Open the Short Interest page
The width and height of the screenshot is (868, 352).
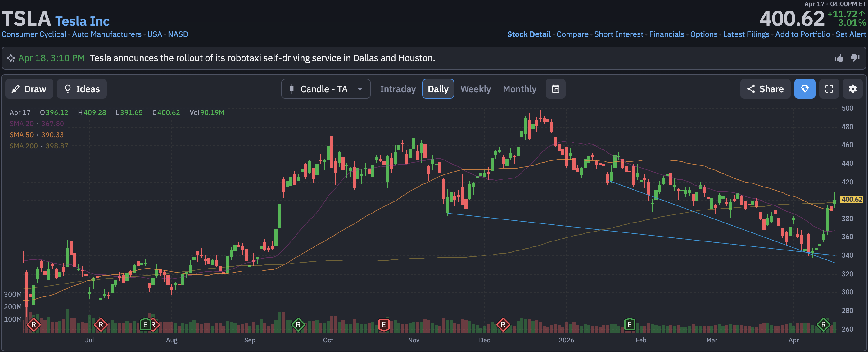click(x=618, y=34)
